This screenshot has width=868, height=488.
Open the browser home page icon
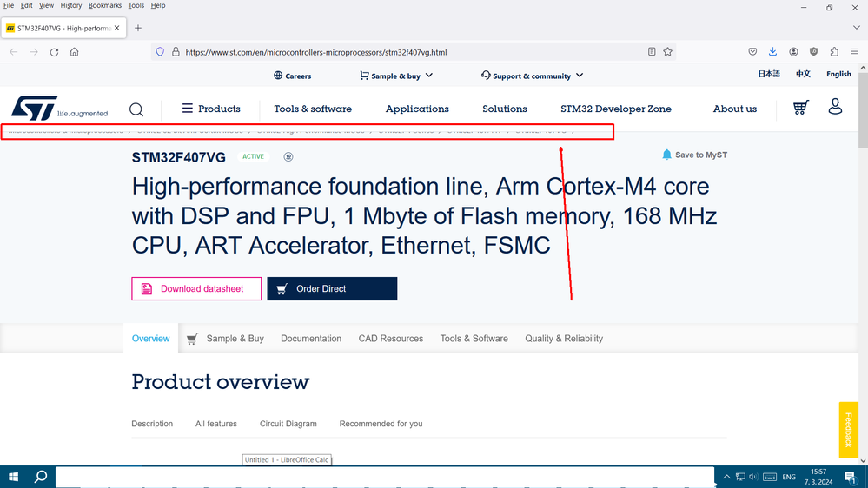click(74, 52)
